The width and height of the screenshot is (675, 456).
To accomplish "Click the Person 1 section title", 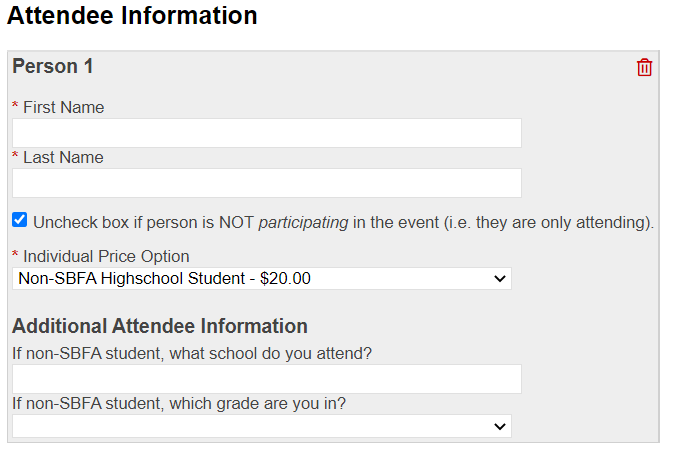I will point(53,66).
